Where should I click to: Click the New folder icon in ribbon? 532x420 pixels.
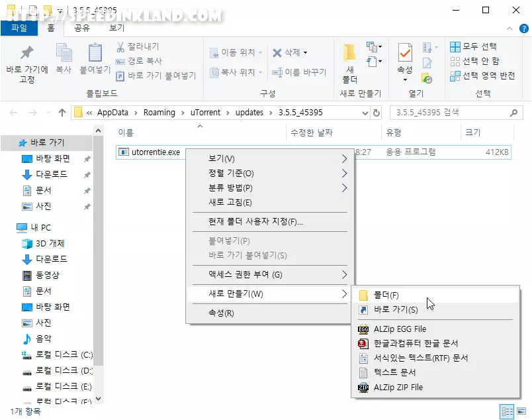349,53
